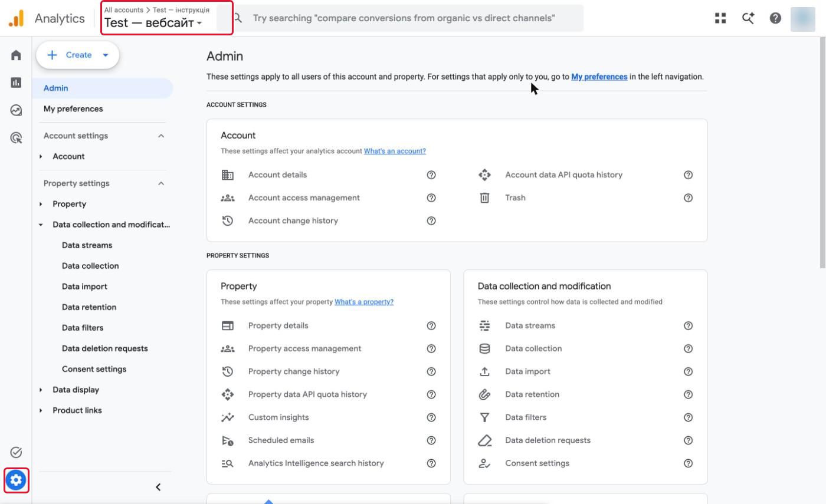Open the property selector Test — вебсайт
Image resolution: width=826 pixels, height=504 pixels.
153,24
